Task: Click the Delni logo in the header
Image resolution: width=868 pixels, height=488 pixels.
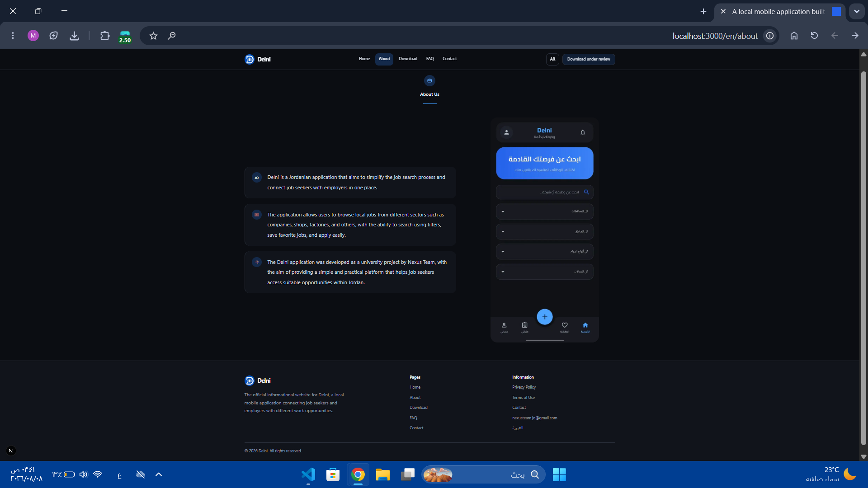Action: click(x=258, y=59)
